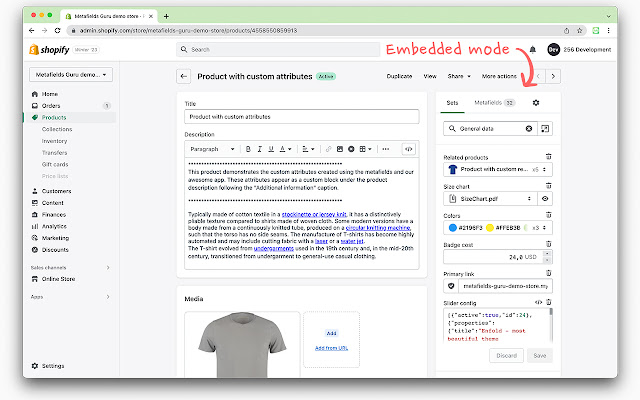Screen dimensions: 640x400
Task: Open text color dropdown
Action: pyautogui.click(x=285, y=149)
